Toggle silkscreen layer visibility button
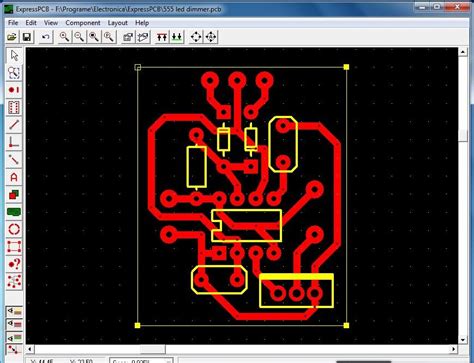 pos(14,311)
